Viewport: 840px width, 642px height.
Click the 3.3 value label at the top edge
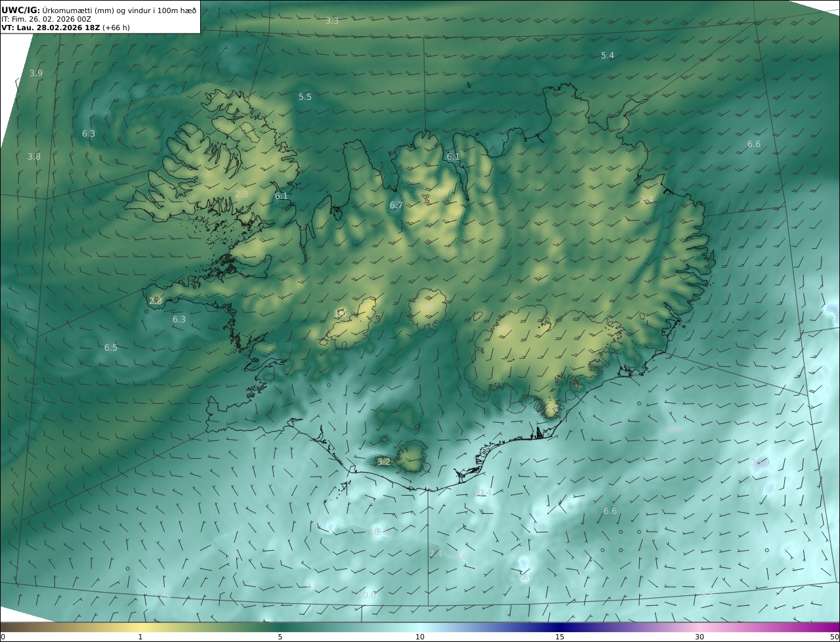[x=332, y=21]
